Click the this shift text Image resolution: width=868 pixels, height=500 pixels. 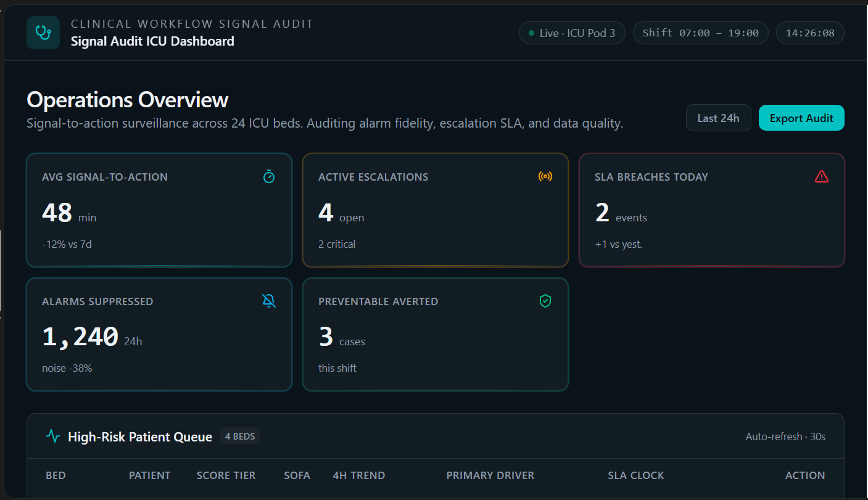(x=337, y=368)
